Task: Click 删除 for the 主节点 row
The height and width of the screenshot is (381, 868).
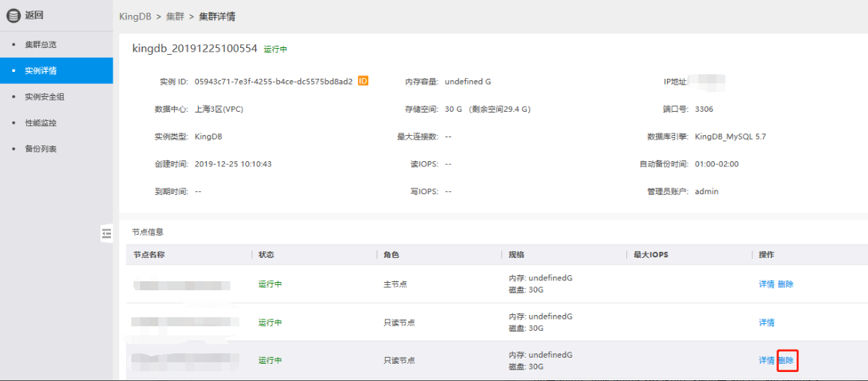Action: pyautogui.click(x=785, y=284)
